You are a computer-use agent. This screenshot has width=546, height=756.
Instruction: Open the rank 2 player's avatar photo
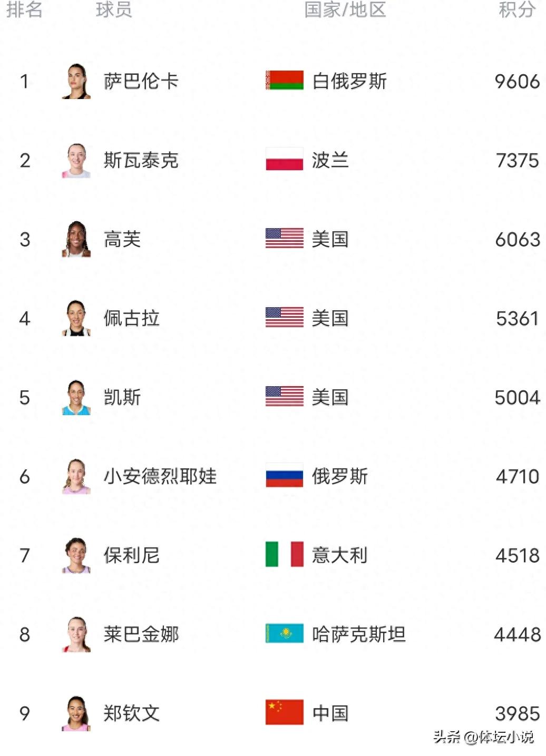point(76,160)
